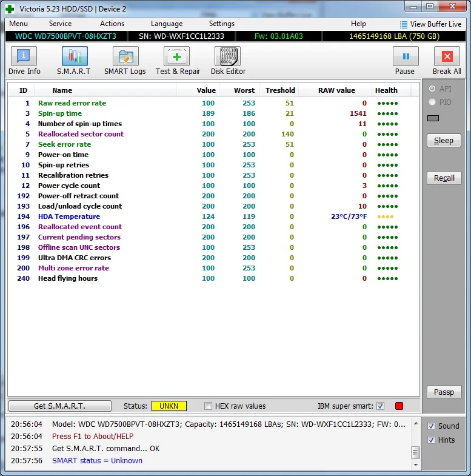Screen dimensions: 471x476
Task: Click the Get S.M.A.R.T. button
Action: tap(59, 406)
